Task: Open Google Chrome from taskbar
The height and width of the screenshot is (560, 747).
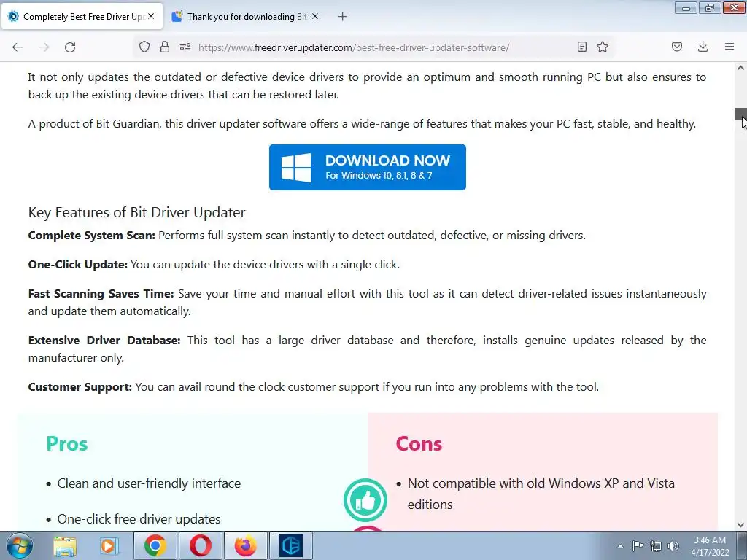Action: (155, 545)
